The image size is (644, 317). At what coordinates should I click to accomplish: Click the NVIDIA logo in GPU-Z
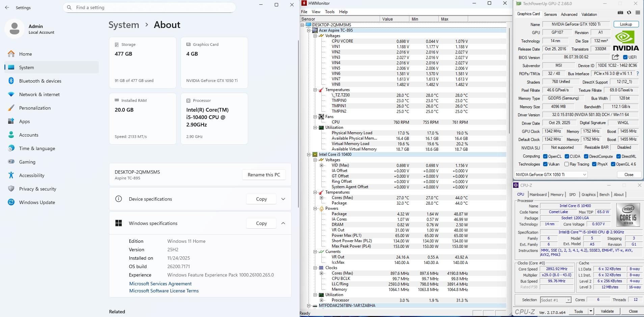point(626,41)
